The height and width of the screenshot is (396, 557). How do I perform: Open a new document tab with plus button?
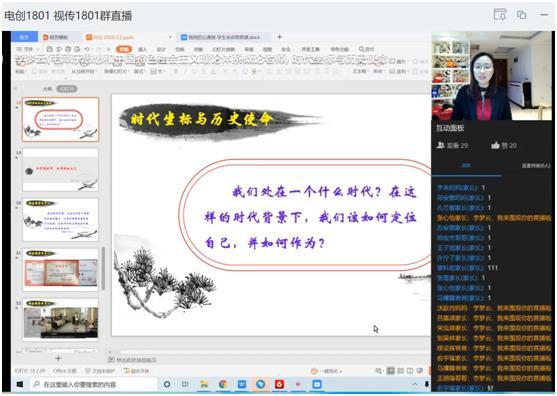(x=280, y=37)
